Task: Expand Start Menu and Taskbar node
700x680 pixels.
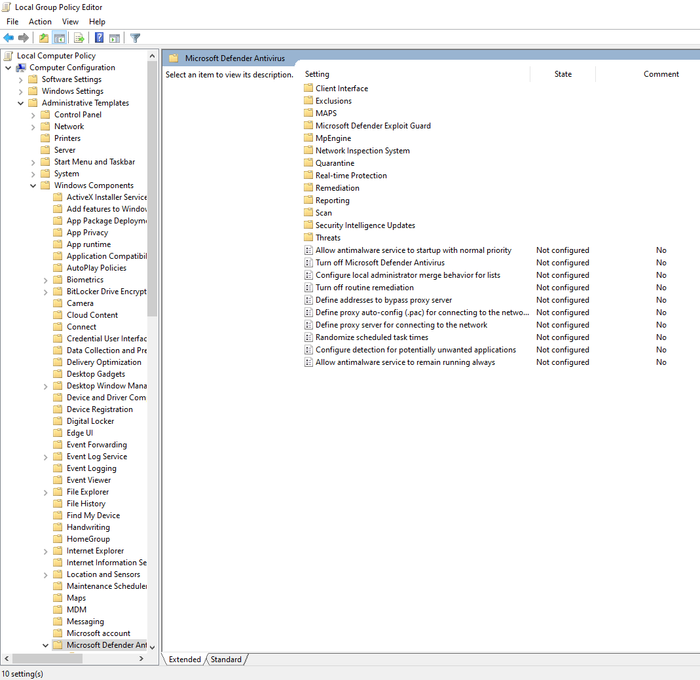Action: (33, 163)
